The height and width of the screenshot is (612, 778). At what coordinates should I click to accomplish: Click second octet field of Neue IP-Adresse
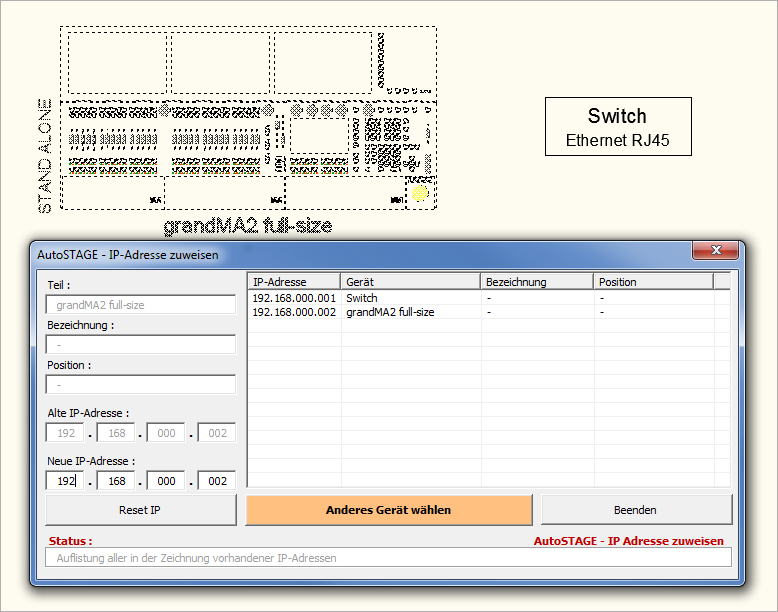coord(115,481)
